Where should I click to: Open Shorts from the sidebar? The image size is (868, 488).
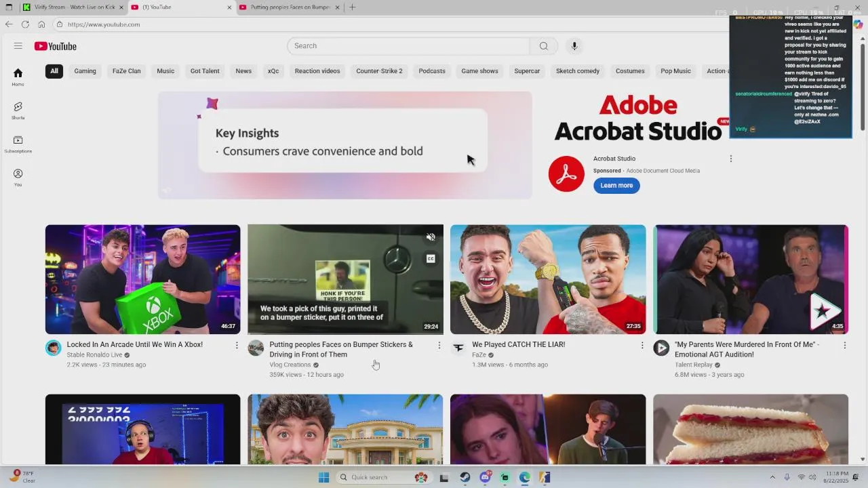point(18,110)
